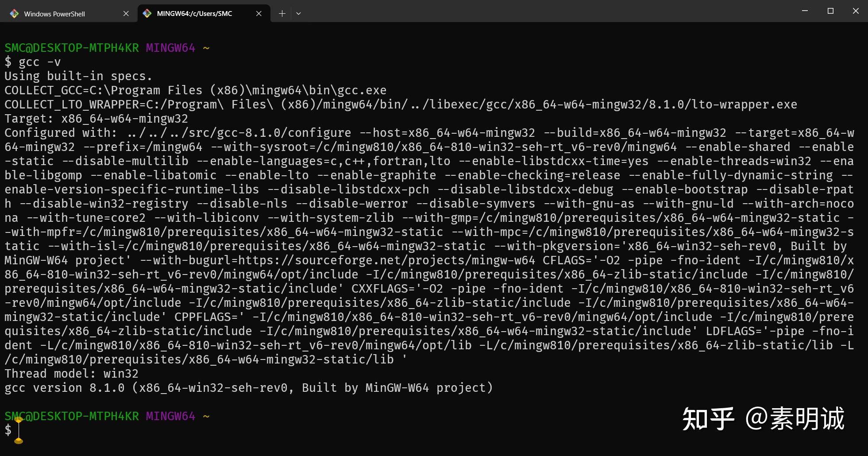868x456 pixels.
Task: Click the Windows PowerShell tab icon
Action: (x=14, y=14)
